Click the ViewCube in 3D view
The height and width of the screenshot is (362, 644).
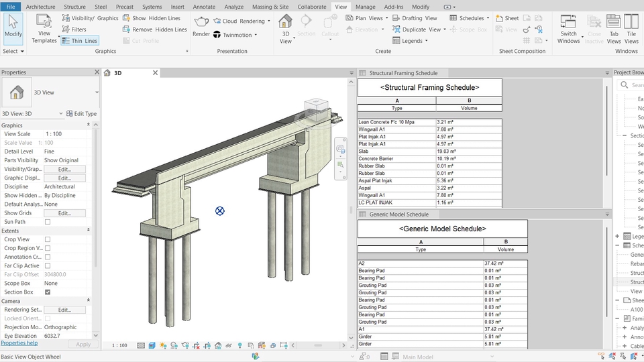click(315, 110)
